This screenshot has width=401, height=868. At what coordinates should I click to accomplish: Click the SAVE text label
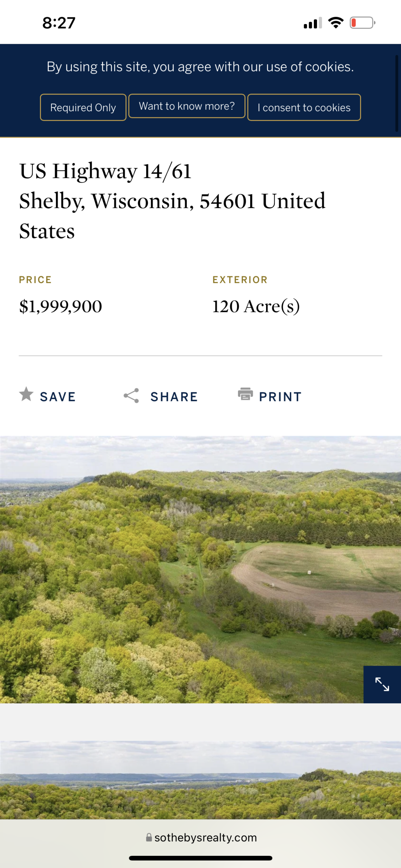pyautogui.click(x=58, y=397)
